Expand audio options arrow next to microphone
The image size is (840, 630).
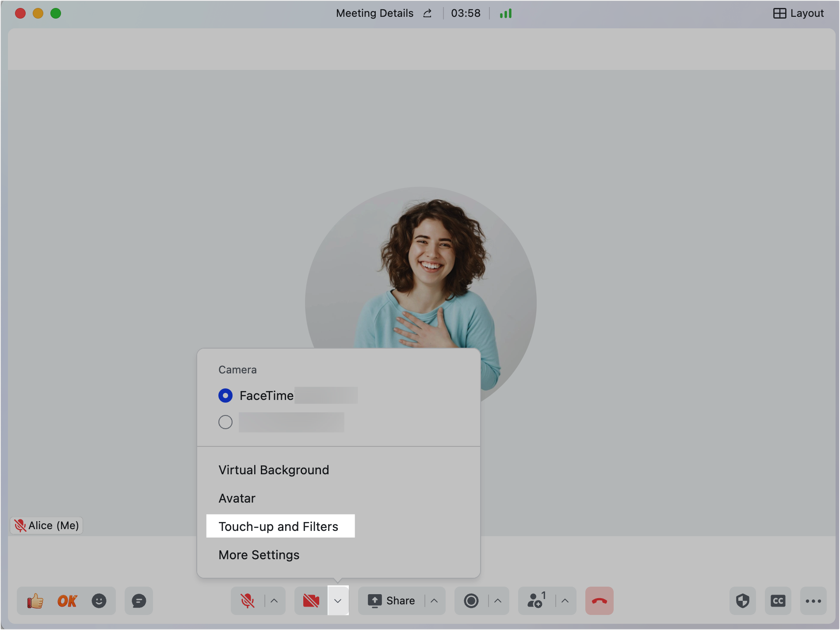[x=274, y=601]
